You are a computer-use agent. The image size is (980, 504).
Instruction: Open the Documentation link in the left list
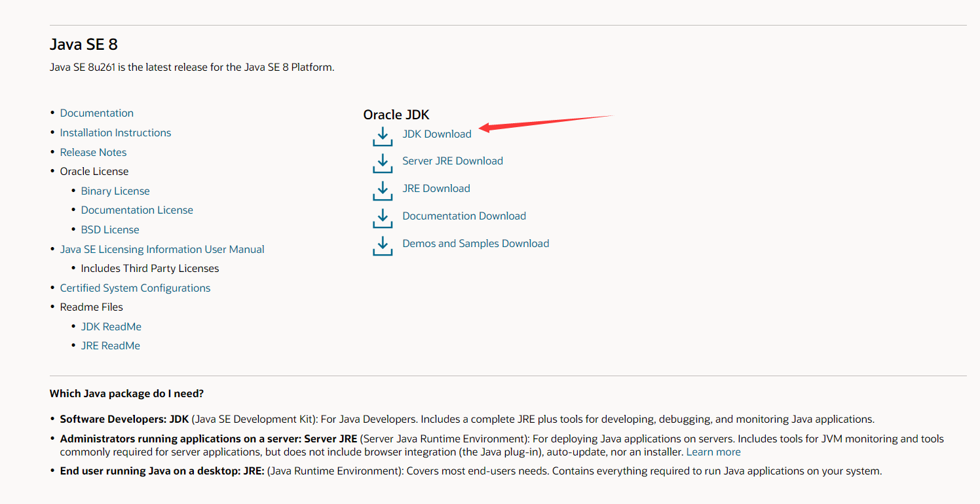pyautogui.click(x=97, y=113)
